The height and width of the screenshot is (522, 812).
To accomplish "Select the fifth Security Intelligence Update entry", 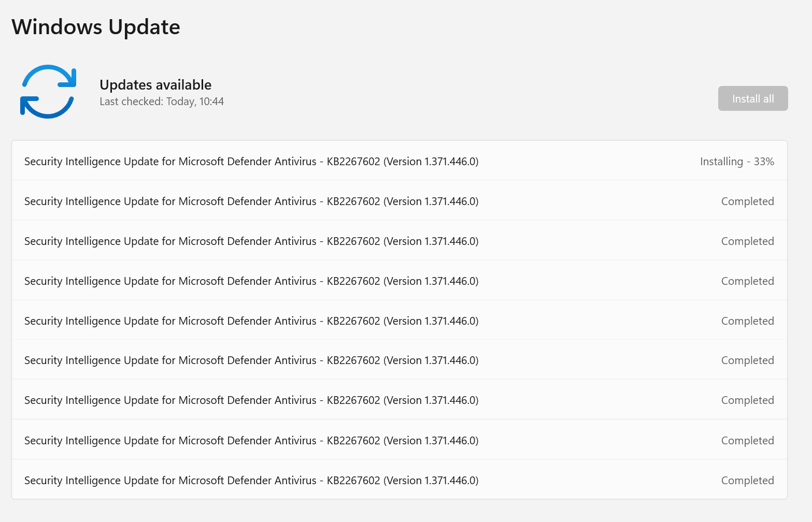I will click(400, 321).
